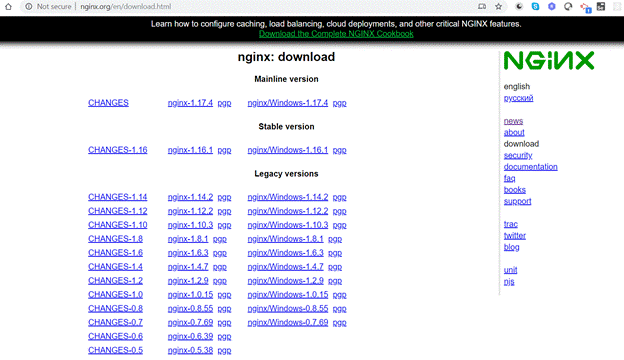Open the faq page
The image size is (624, 360).
(509, 178)
